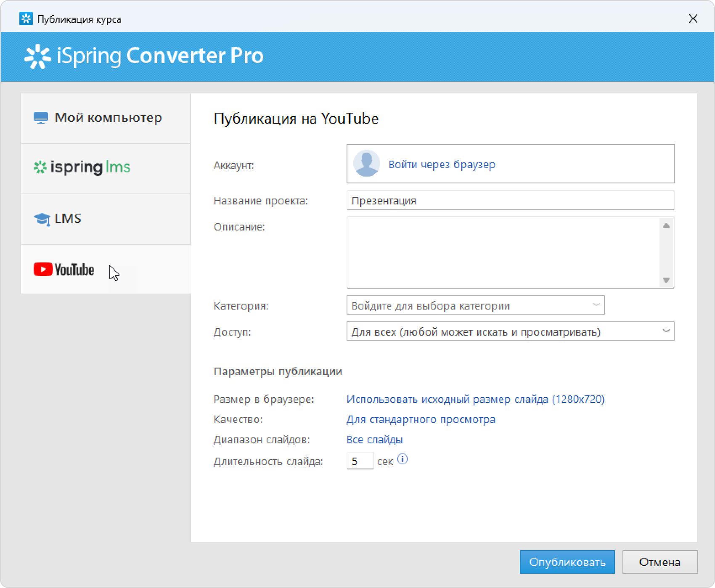Click the Публикация на YouTube heading
The image size is (715, 588).
296,119
